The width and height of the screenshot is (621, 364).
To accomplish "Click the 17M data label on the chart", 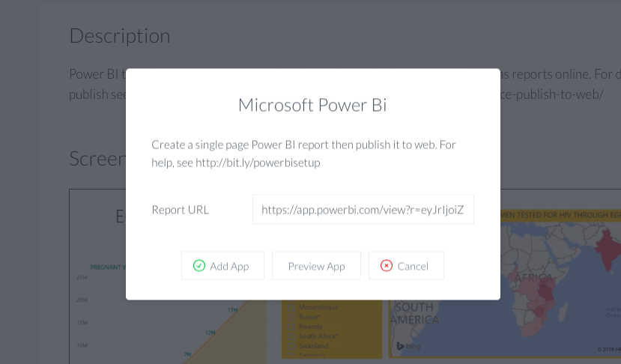I will [232, 310].
